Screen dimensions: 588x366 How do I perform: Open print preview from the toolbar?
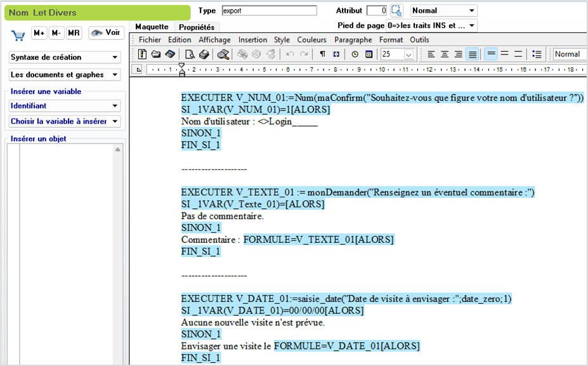[190, 55]
